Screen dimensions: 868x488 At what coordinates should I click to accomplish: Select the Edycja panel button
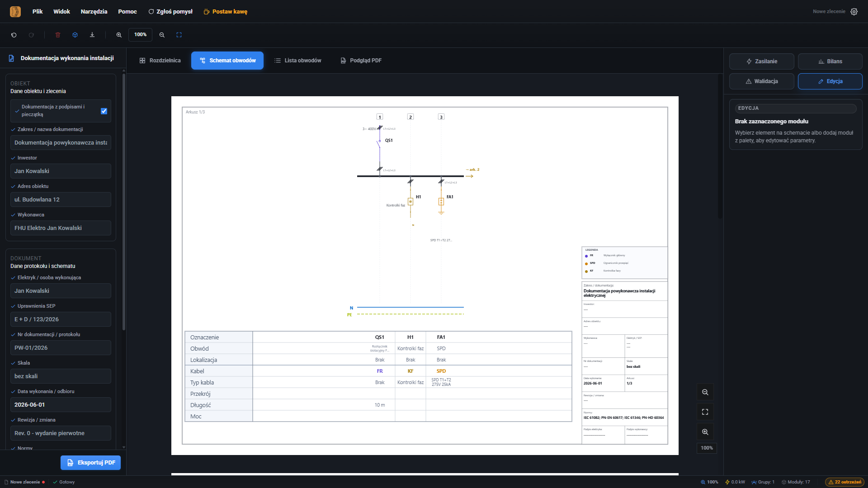(x=830, y=81)
